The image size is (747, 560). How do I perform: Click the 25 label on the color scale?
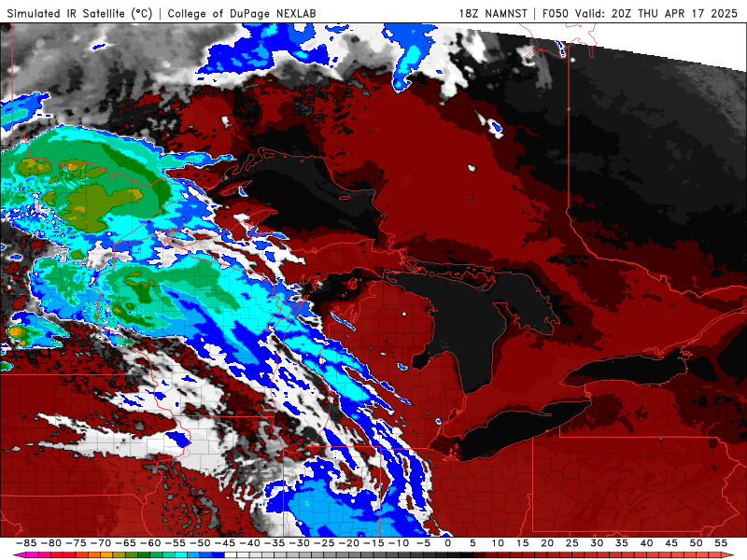572,543
